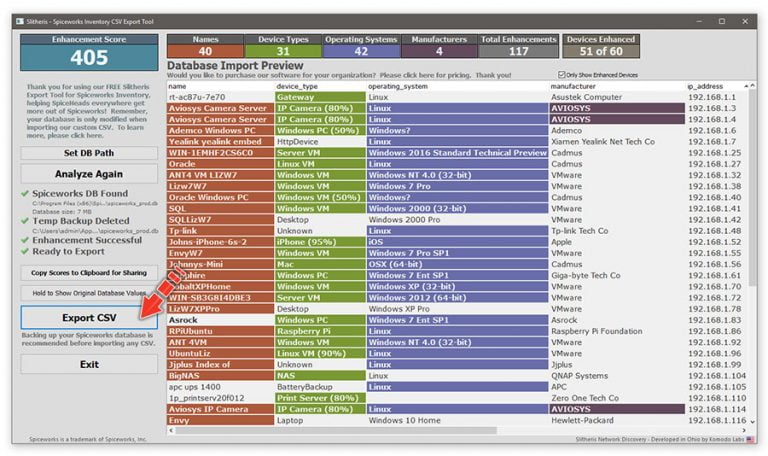Sort by the name column header
Viewport: 768px width, 456px height.
point(221,86)
